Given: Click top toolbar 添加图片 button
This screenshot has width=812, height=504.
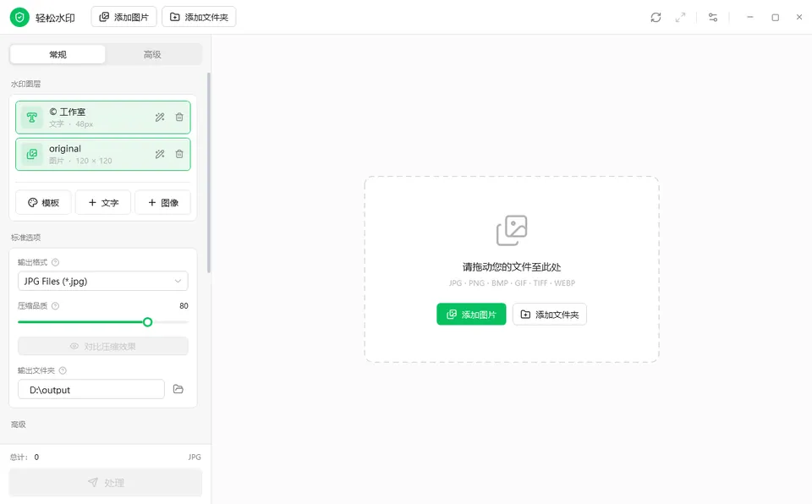Looking at the screenshot, I should (123, 17).
